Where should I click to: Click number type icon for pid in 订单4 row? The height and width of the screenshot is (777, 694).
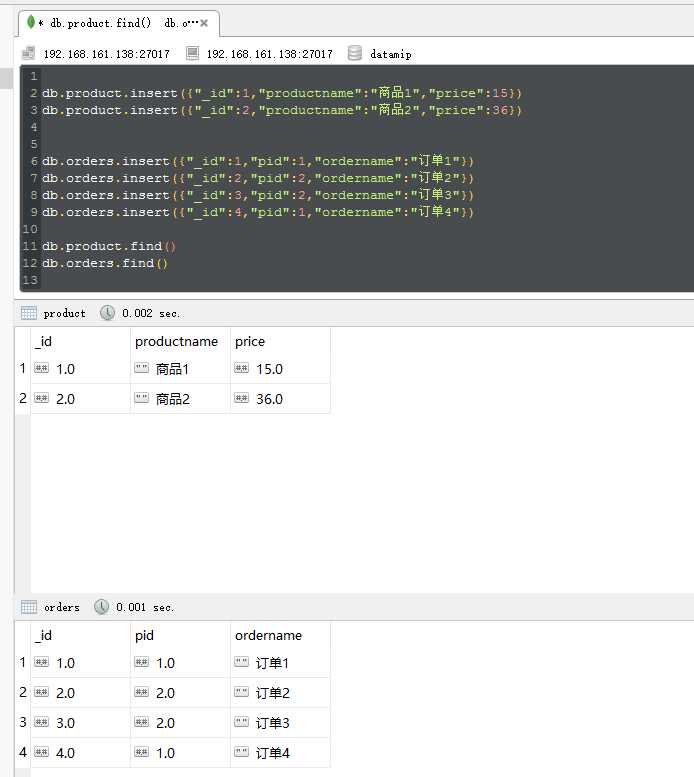[142, 752]
